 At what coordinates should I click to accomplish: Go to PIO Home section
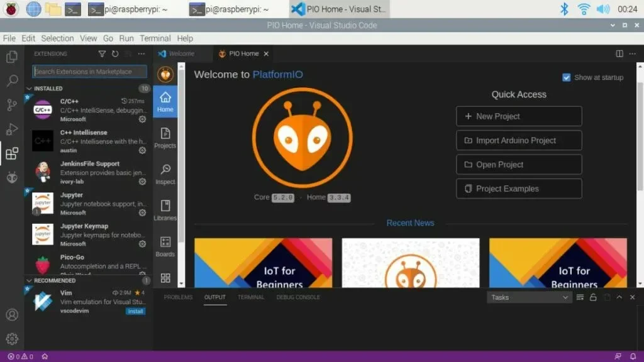tap(165, 102)
